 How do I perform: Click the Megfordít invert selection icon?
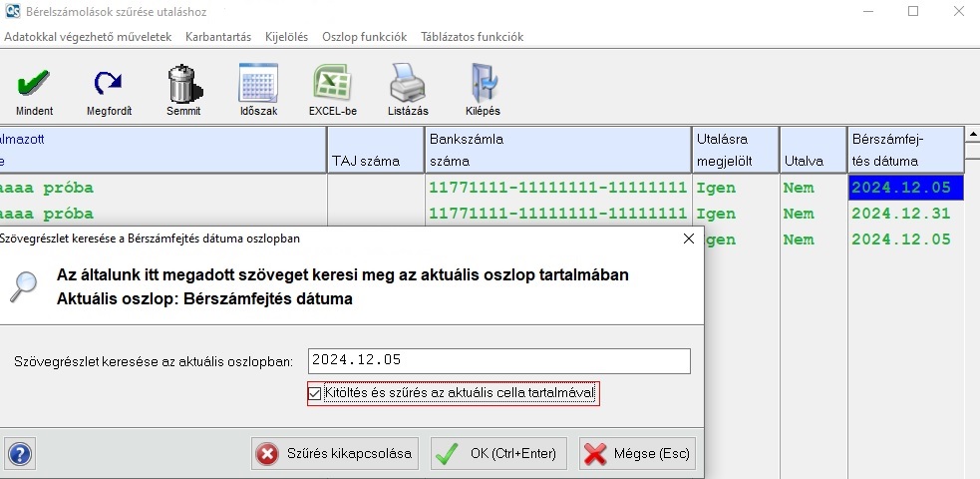[x=109, y=84]
